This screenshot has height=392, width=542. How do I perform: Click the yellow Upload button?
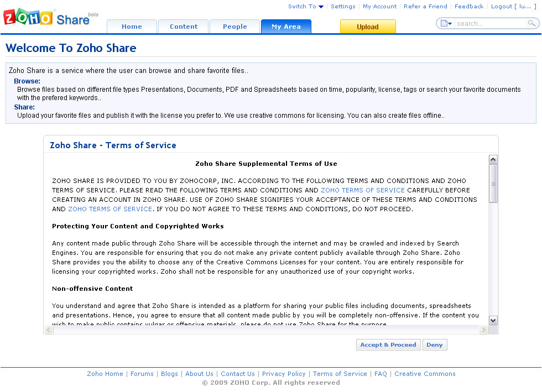tap(368, 27)
